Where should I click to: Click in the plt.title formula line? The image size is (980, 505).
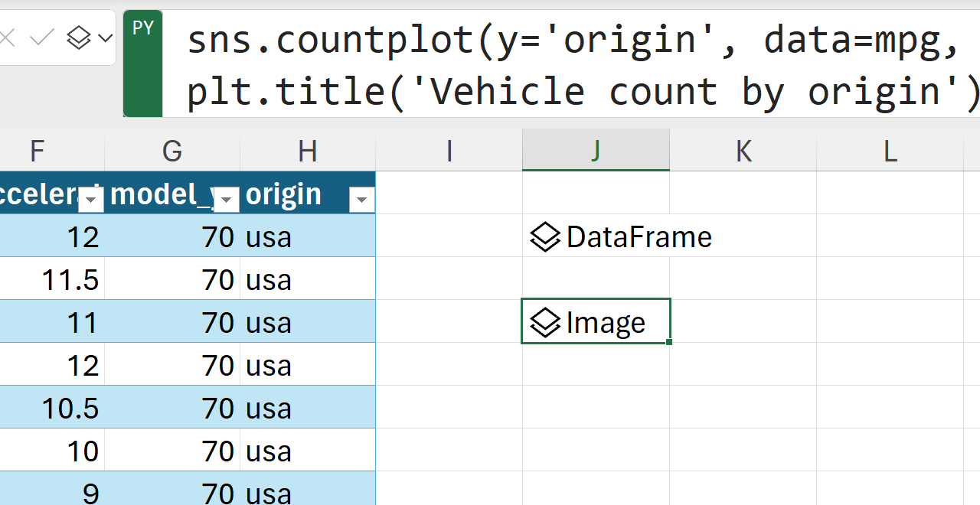(x=536, y=92)
